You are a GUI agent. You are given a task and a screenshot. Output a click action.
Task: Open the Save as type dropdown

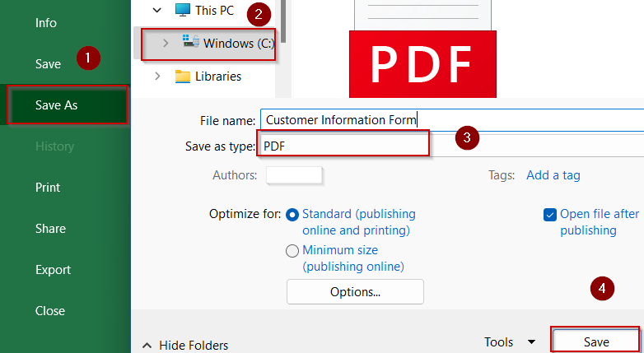451,146
